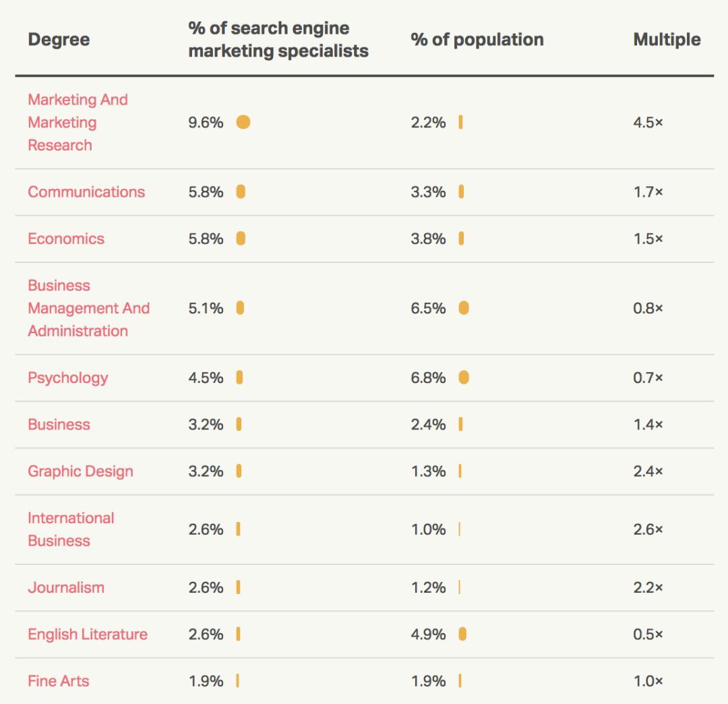Click the Degree column header
728x704 pixels.
59,40
